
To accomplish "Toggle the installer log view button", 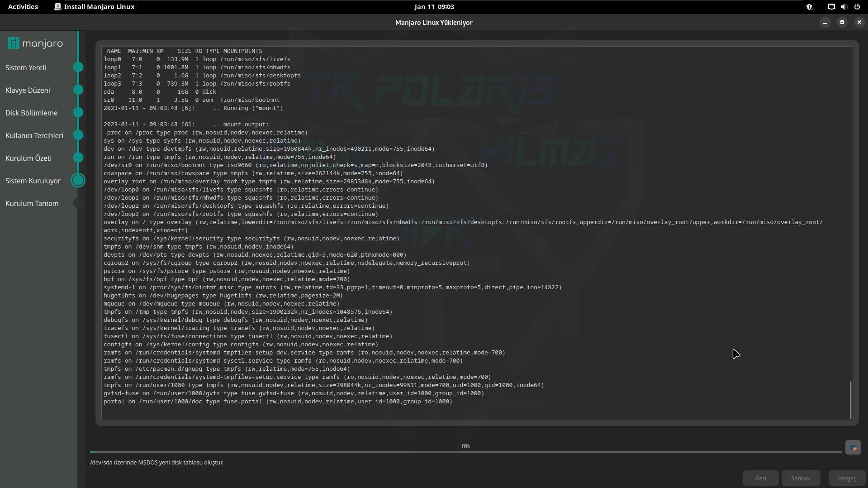I will coord(853,448).
